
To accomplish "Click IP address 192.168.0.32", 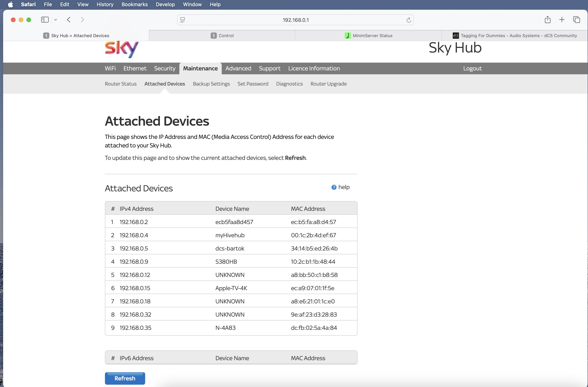I will pos(135,314).
